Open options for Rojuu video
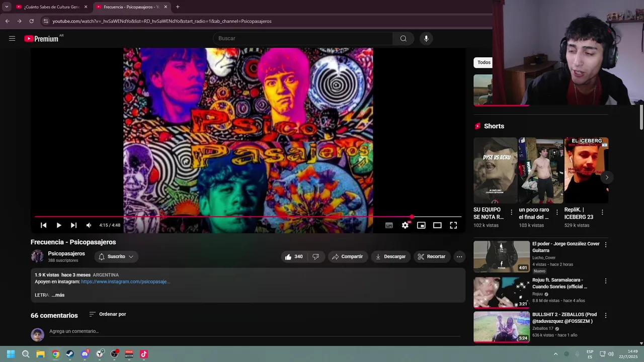Viewport: 644px width, 362px height. (x=606, y=281)
